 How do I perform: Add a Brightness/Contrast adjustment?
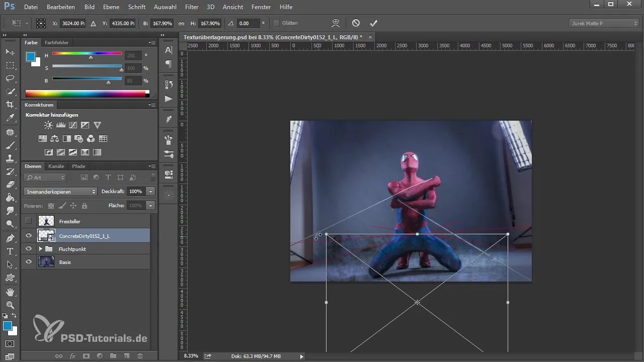point(48,125)
